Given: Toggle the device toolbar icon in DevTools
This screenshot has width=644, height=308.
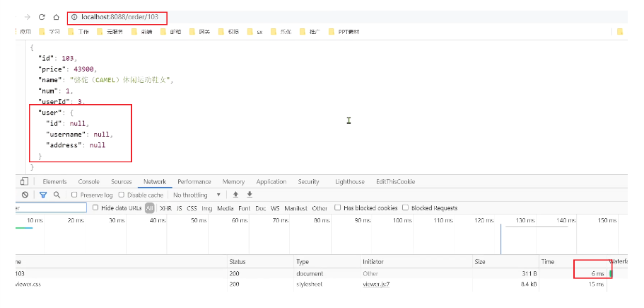Looking at the screenshot, I should [24, 182].
